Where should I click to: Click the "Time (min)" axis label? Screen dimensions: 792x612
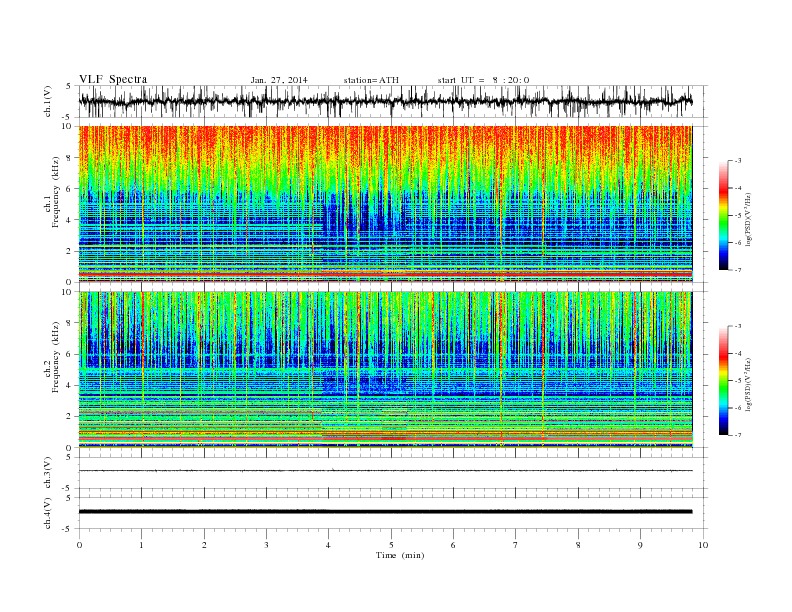(400, 555)
